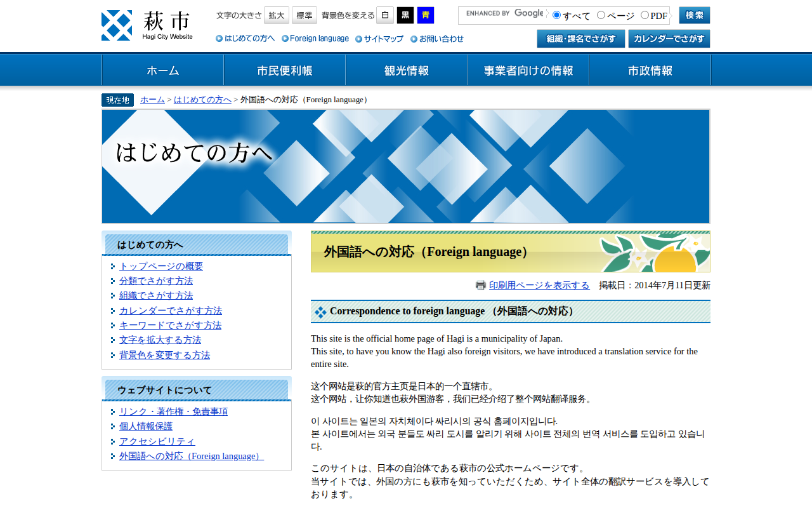Image resolution: width=812 pixels, height=508 pixels.
Task: Select the ページ search radio button
Action: (x=601, y=15)
